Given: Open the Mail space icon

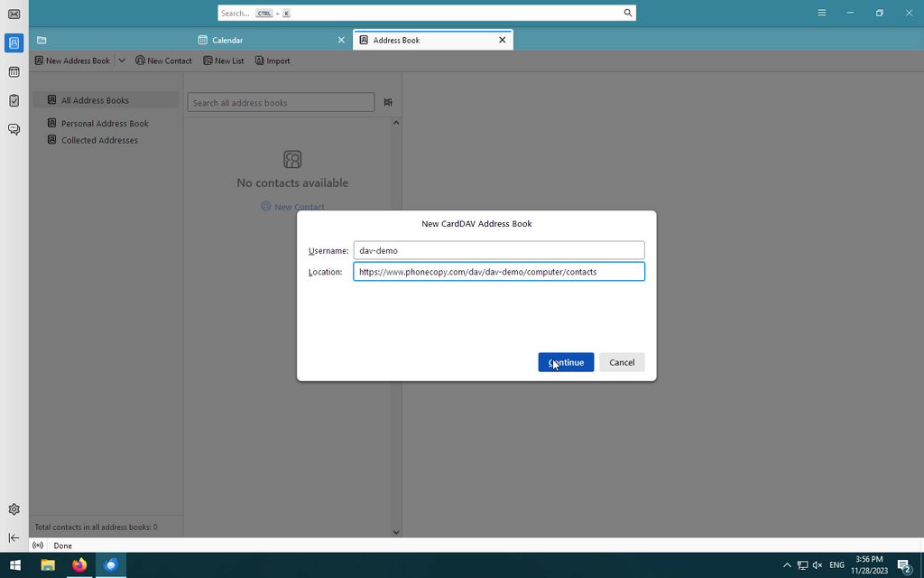Looking at the screenshot, I should coord(14,14).
